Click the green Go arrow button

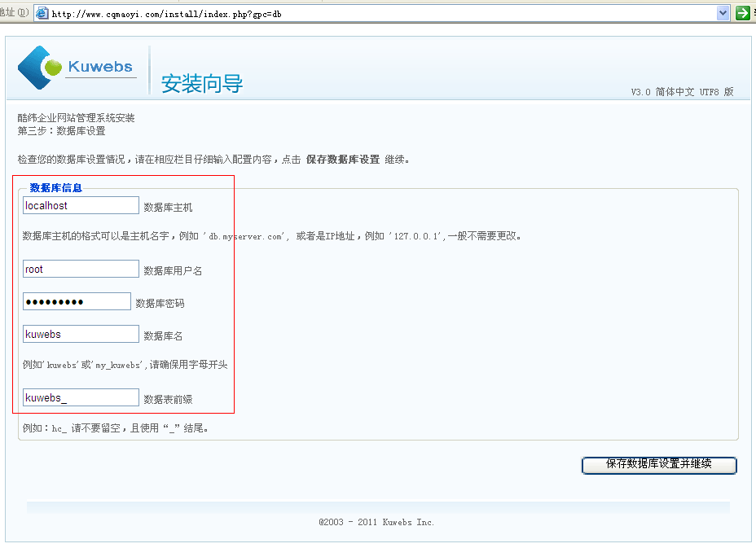coord(742,13)
